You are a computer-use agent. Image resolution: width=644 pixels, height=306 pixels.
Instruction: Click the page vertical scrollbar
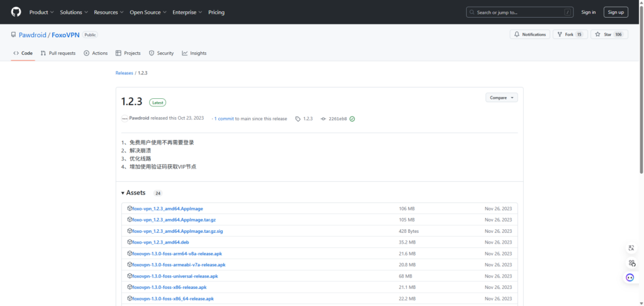click(641, 94)
